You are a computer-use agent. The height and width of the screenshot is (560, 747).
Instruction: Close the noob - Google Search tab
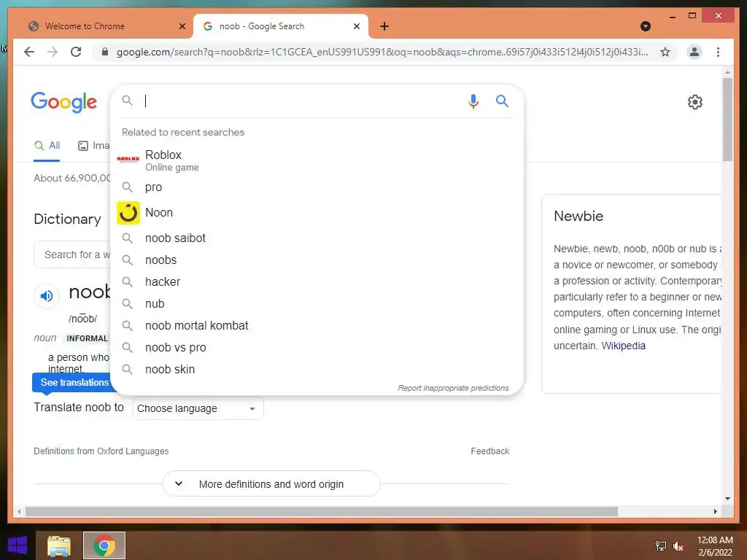tap(356, 26)
